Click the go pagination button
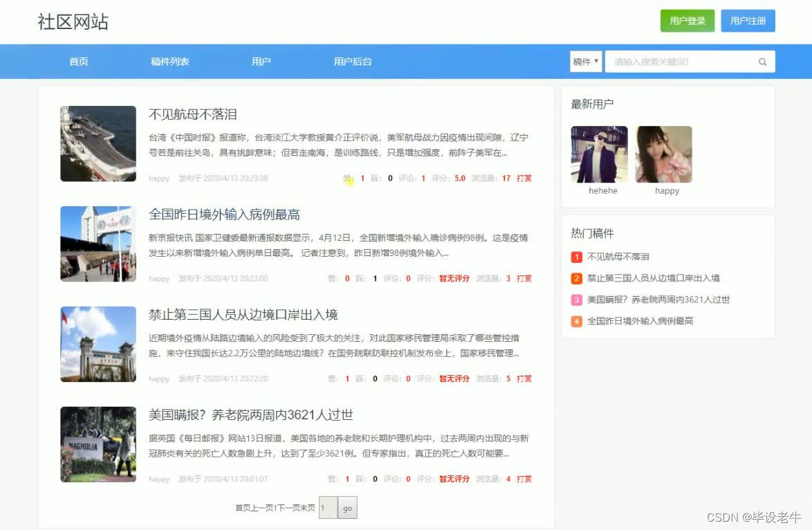This screenshot has width=812, height=530. tap(347, 507)
